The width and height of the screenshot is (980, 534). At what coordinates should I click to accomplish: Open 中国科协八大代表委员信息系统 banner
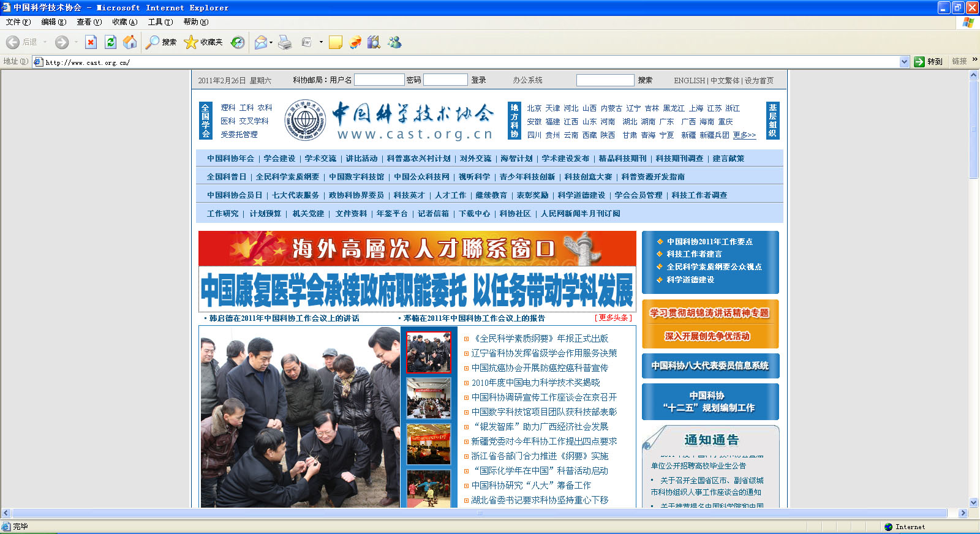point(710,366)
